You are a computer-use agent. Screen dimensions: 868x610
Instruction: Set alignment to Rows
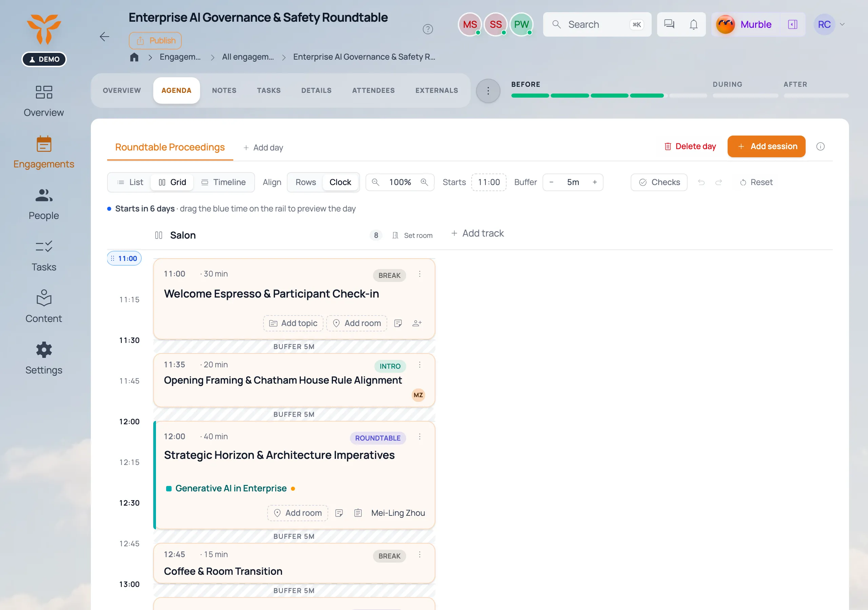(x=305, y=182)
